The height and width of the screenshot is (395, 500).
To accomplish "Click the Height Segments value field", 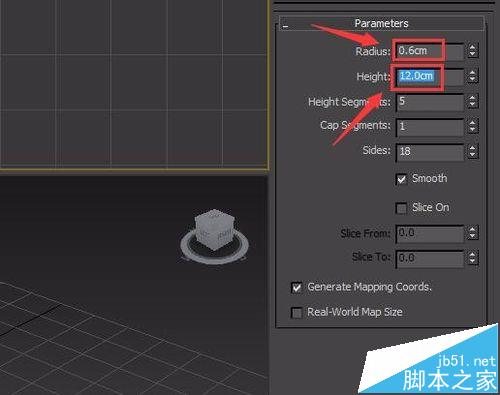I will (430, 102).
